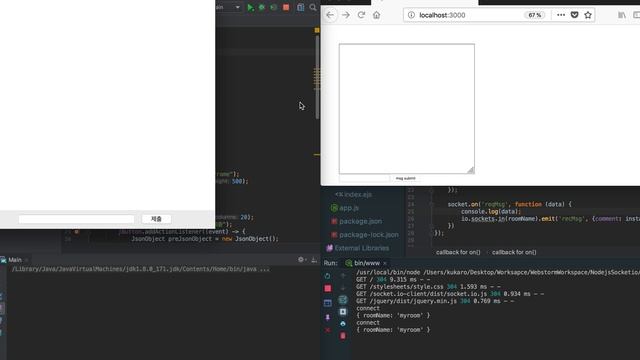Go back in the Firefox browser
The height and width of the screenshot is (360, 640).
click(330, 15)
